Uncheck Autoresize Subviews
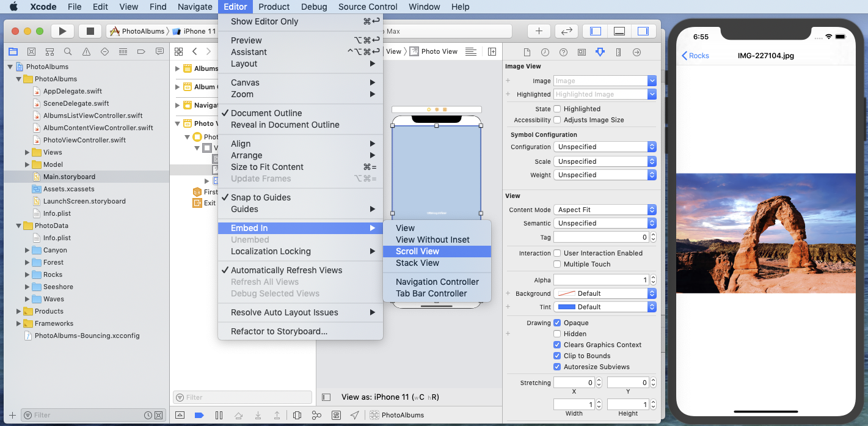 pos(557,367)
